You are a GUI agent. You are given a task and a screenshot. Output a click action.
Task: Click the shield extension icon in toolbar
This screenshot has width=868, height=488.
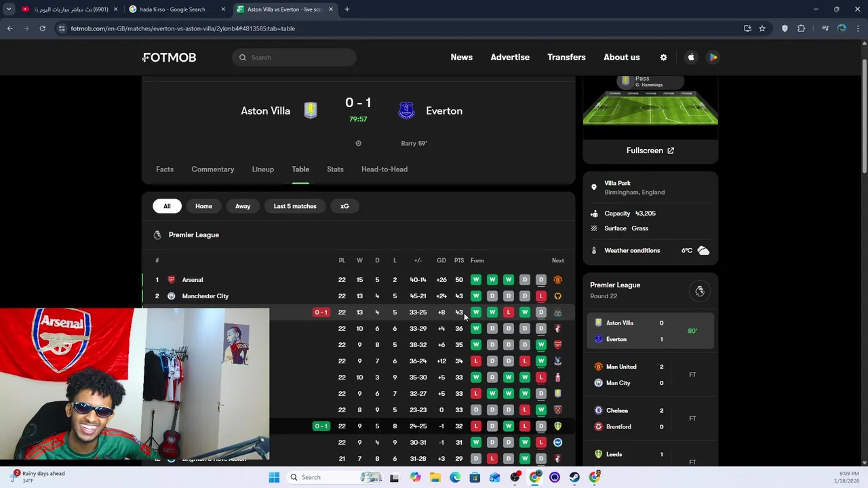point(785,28)
